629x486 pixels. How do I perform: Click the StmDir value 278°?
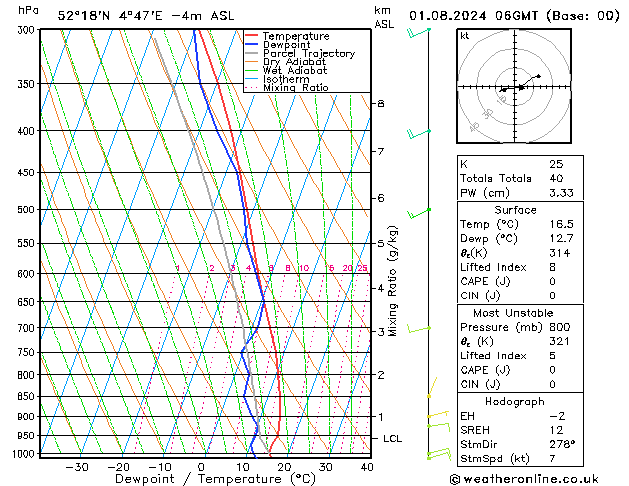[562, 444]
